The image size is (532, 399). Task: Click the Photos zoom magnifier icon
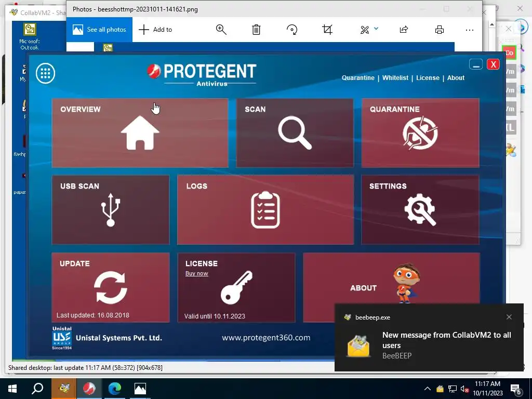(x=221, y=30)
